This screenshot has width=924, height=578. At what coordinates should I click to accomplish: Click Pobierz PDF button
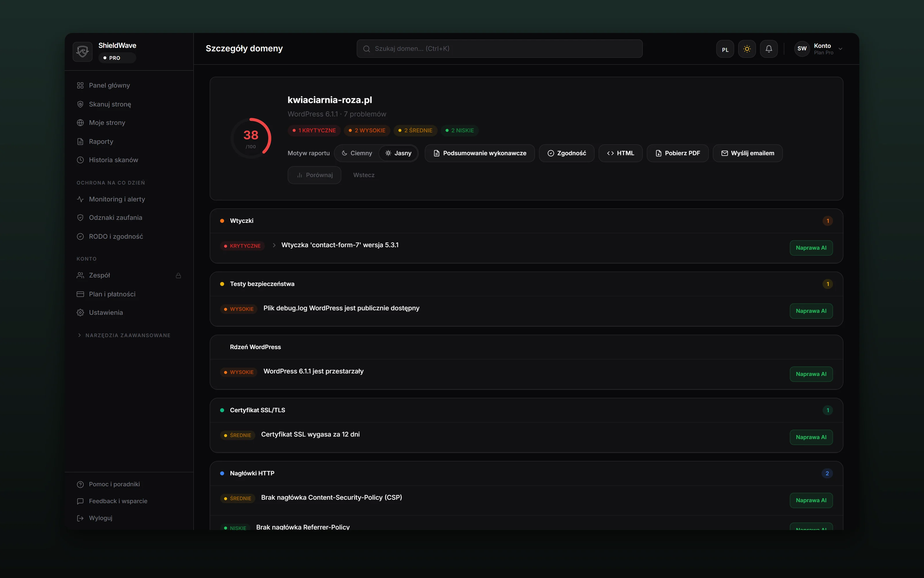coord(677,153)
